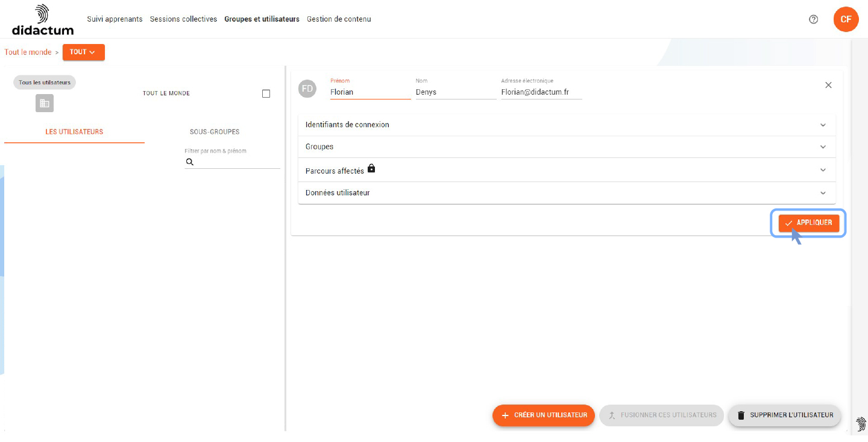Open the help question mark icon
This screenshot has width=868, height=442.
tap(814, 19)
